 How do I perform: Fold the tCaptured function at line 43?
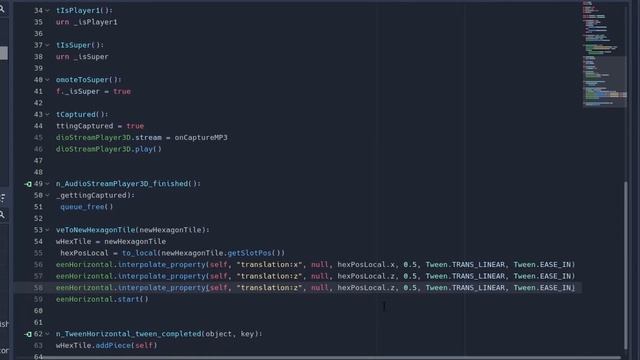(x=47, y=115)
